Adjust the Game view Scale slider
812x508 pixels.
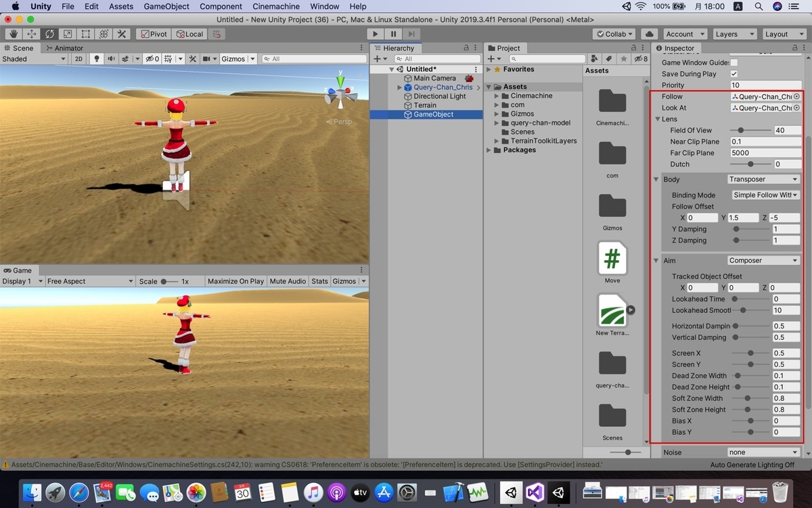[169, 281]
